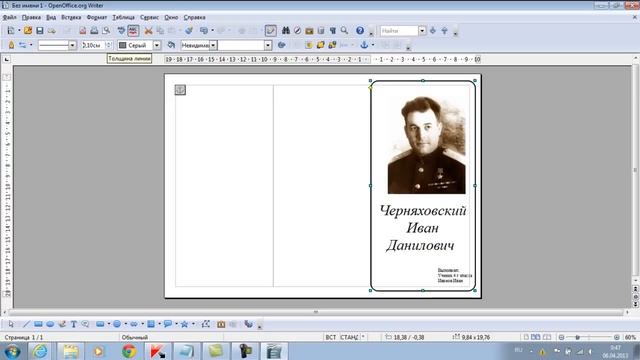The image size is (640, 360).
Task: Export as PDF using the red icon
Action: [x=83, y=31]
